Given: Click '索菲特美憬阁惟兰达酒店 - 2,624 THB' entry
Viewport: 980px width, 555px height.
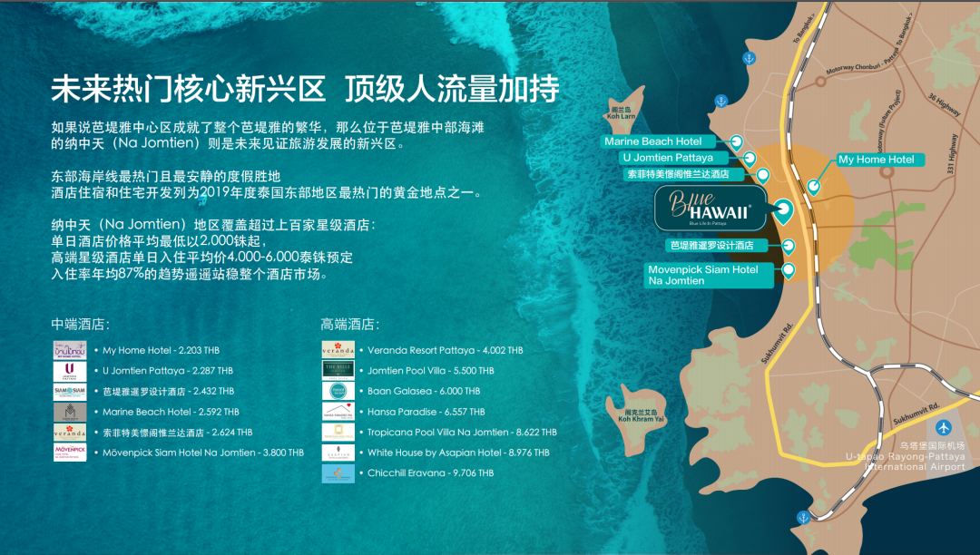Looking at the screenshot, I should [x=178, y=432].
